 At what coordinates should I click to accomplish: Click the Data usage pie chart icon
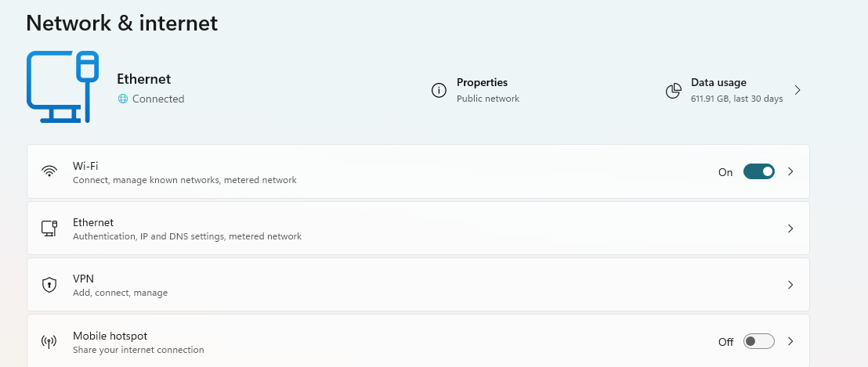673,91
